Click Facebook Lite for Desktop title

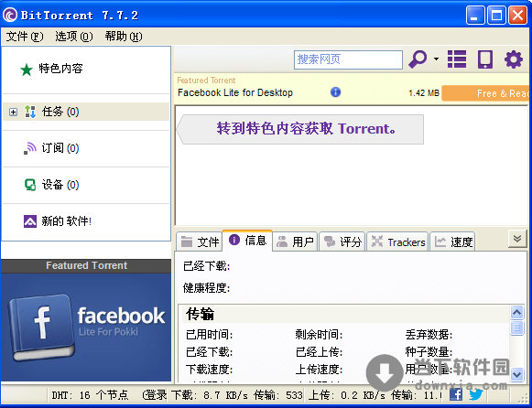pyautogui.click(x=235, y=92)
